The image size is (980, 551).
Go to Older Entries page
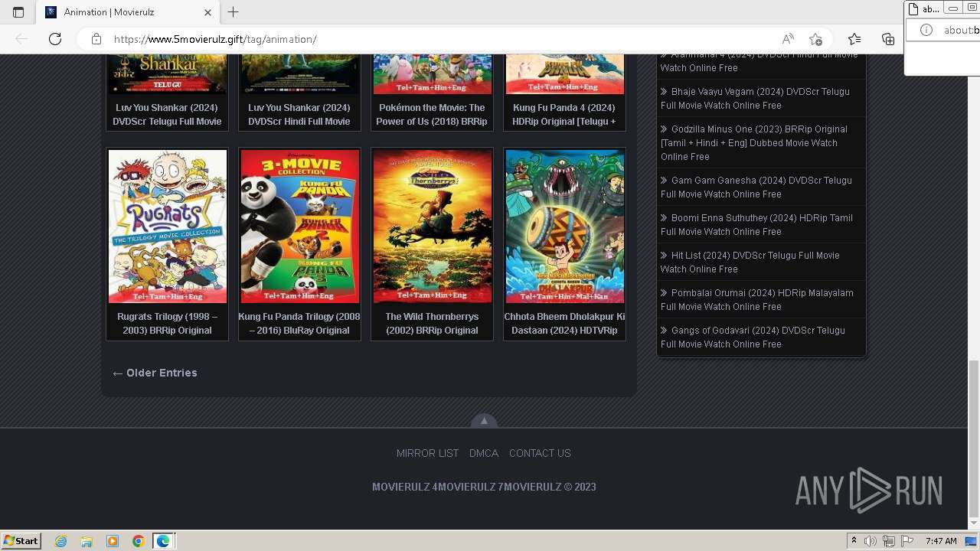coord(155,373)
